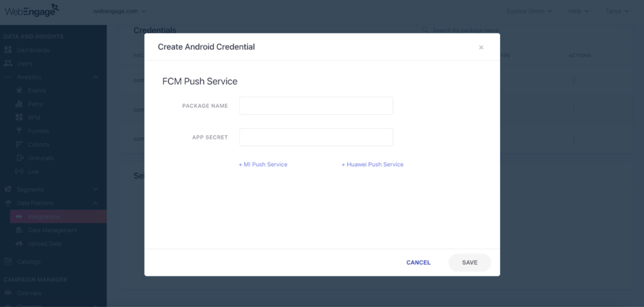Add MI Push Service link
Screen dimensions: 644x307
click(x=263, y=164)
